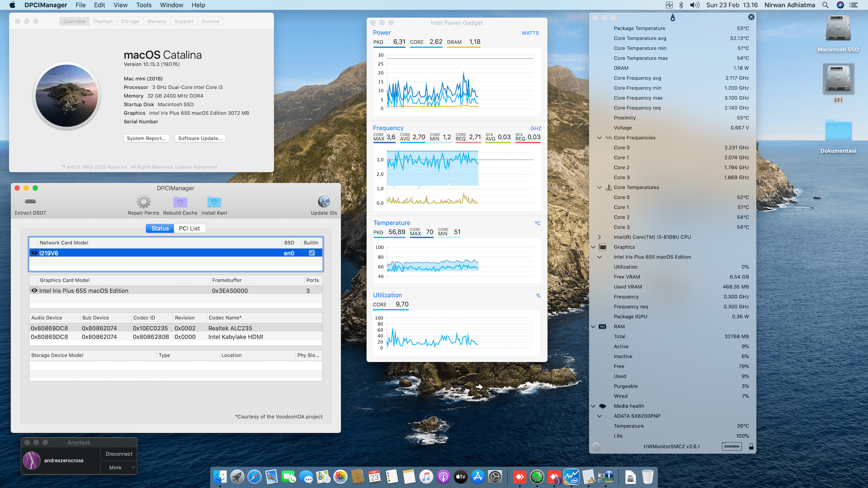Open the Window menu in menu bar

(x=171, y=5)
